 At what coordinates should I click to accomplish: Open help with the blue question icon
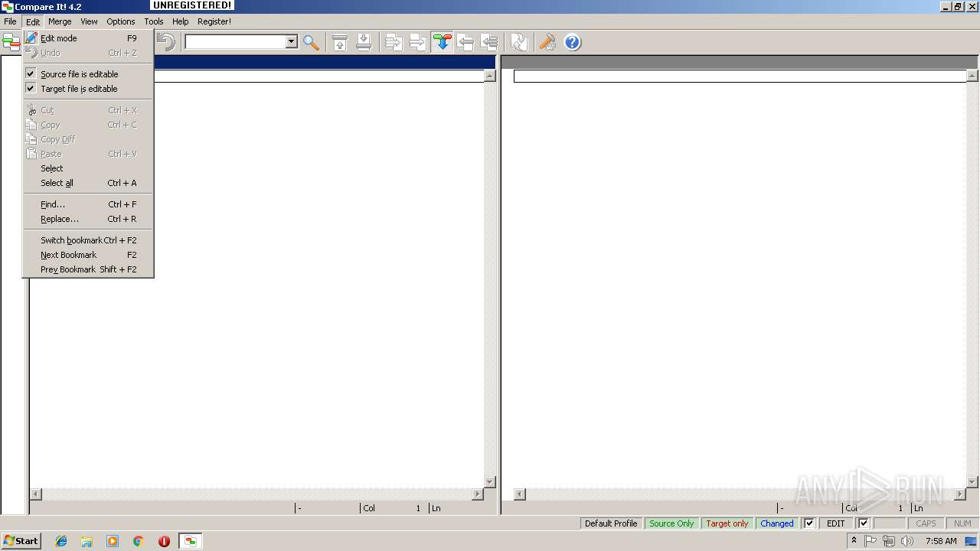pos(572,42)
